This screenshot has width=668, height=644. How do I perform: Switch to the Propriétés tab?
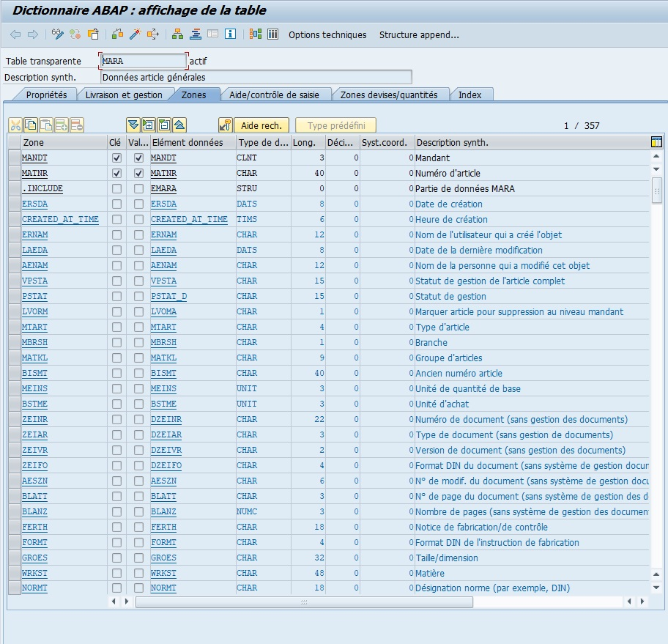coord(45,95)
